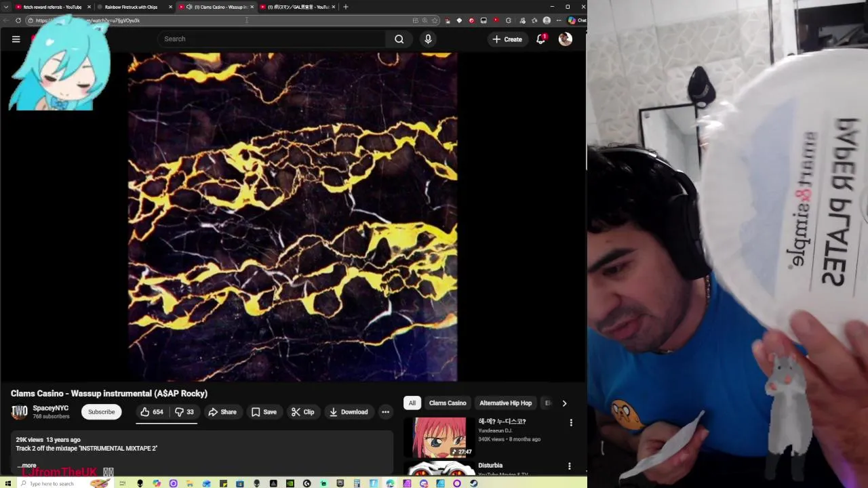Open Task View on the taskbar
The height and width of the screenshot is (488, 868).
(x=123, y=483)
